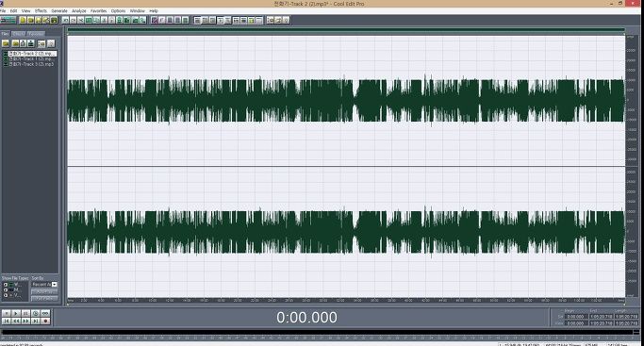This screenshot has height=346, width=644.
Task: Fast forward using the transport button
Action: [25, 321]
